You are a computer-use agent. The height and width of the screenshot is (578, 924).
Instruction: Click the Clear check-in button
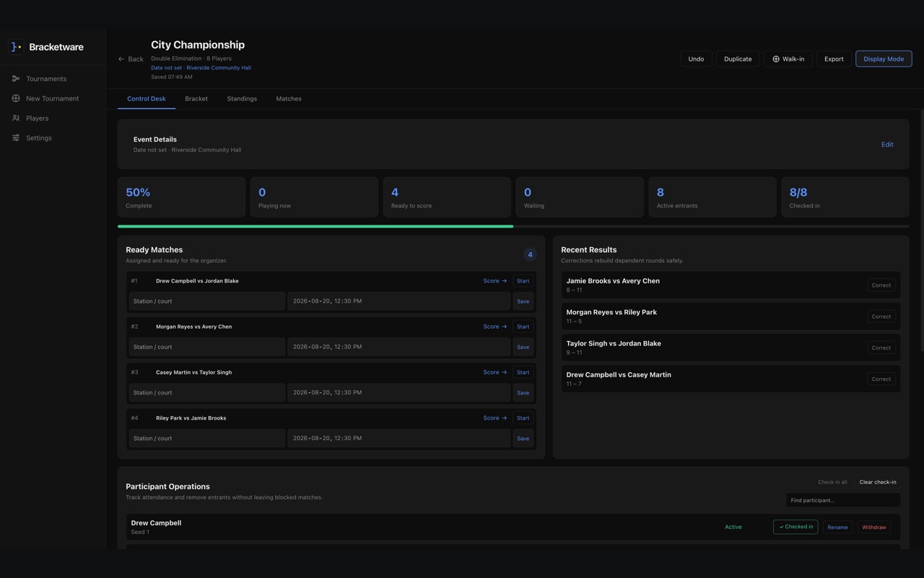(878, 482)
